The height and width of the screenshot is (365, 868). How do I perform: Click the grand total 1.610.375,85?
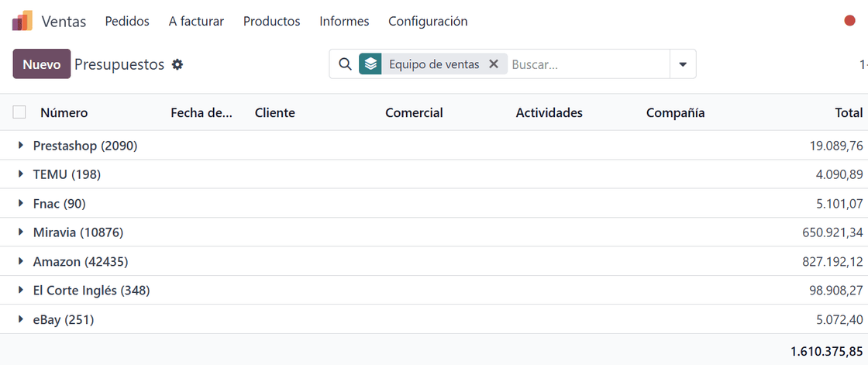click(826, 351)
